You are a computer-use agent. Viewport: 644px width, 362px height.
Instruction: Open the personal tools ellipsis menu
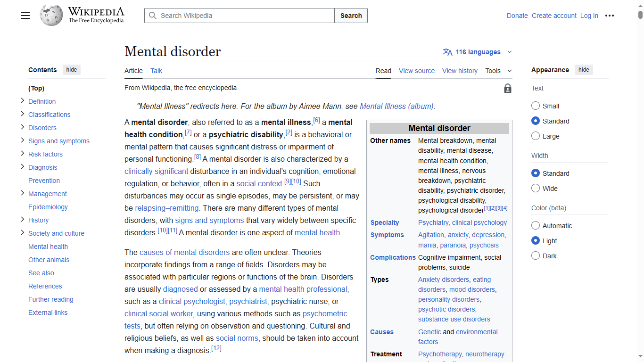[610, 16]
